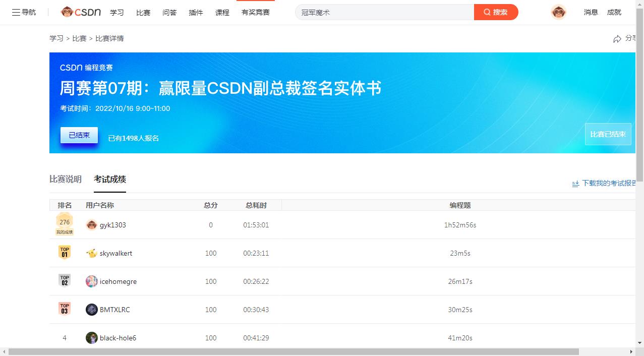Click the 276 my-rank badge
Image resolution: width=644 pixels, height=356 pixels.
click(65, 224)
